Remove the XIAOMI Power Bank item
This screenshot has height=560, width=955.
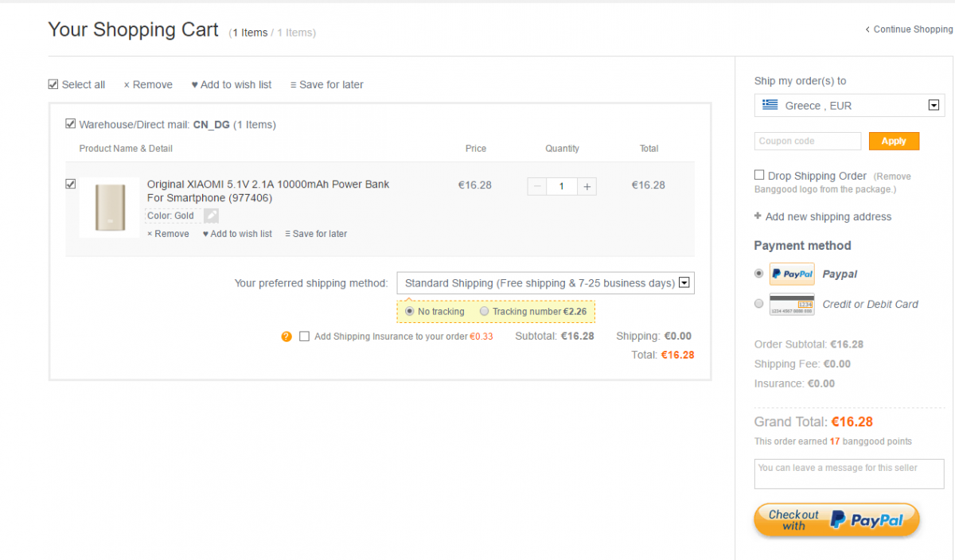(168, 234)
